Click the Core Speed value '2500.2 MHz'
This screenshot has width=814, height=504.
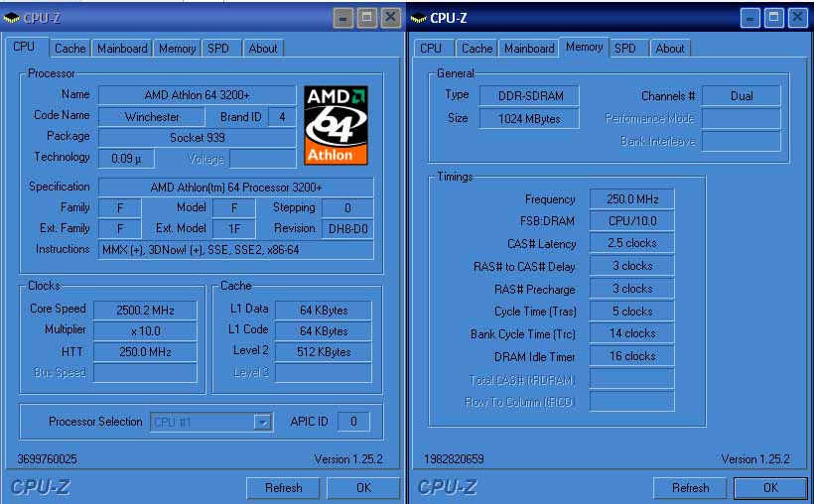[x=145, y=311]
